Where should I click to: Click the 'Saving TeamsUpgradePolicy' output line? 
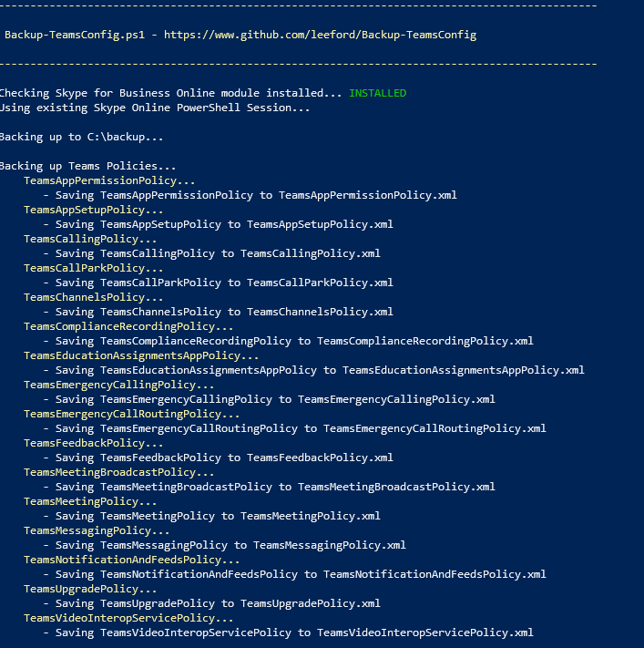click(211, 603)
